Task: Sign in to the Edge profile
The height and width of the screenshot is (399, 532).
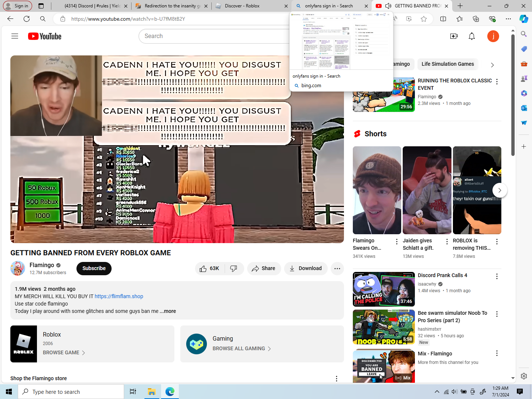Action: pyautogui.click(x=17, y=6)
